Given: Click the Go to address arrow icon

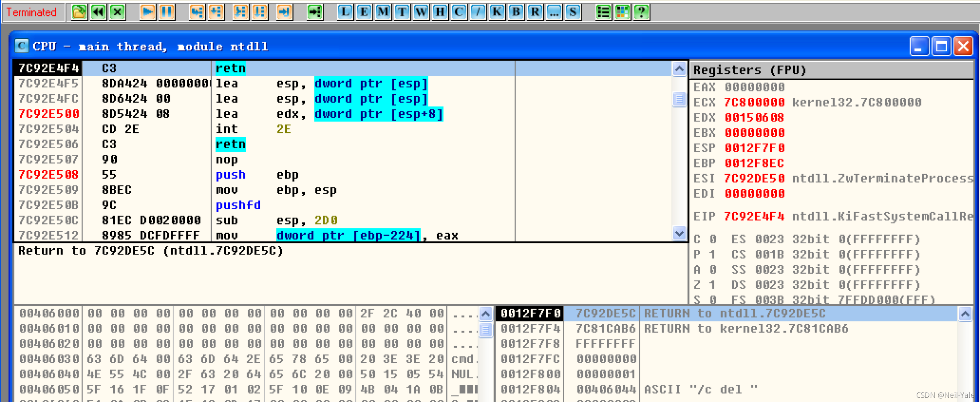Looking at the screenshot, I should coord(315,12).
